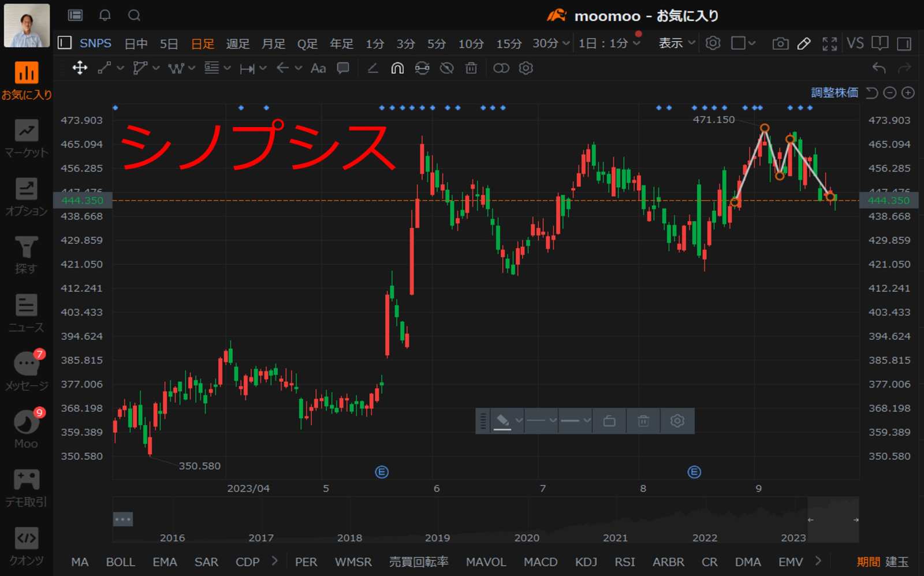Image resolution: width=924 pixels, height=576 pixels.
Task: Open the chart settings gear in the top bar
Action: click(x=713, y=43)
